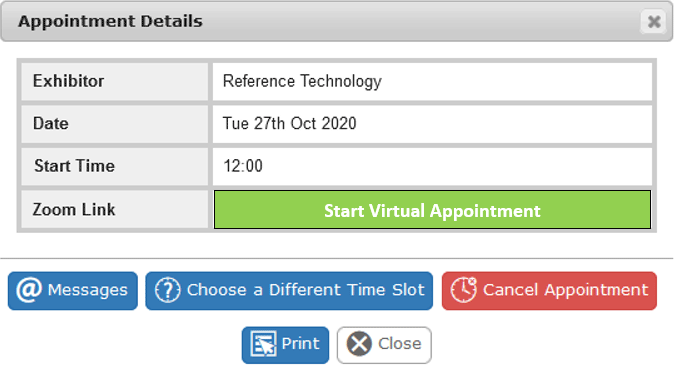
Task: Click the circled X icon beside Close
Action: (x=359, y=344)
